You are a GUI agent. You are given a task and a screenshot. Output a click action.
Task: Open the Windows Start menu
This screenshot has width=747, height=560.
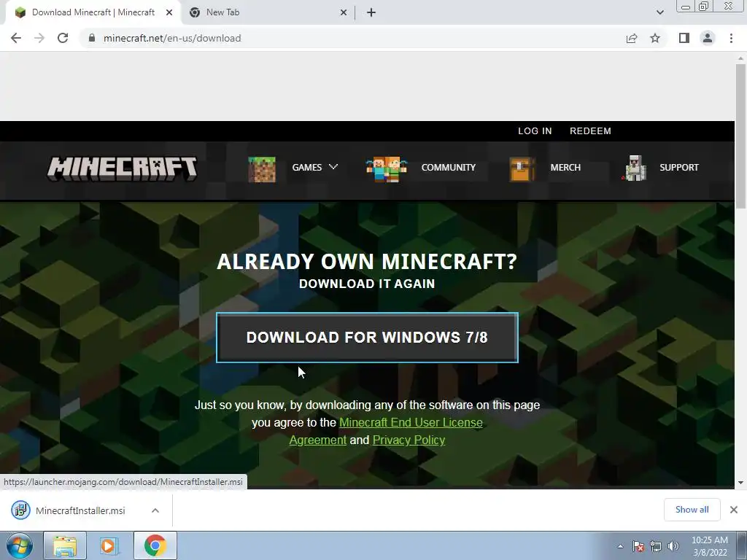pyautogui.click(x=20, y=545)
